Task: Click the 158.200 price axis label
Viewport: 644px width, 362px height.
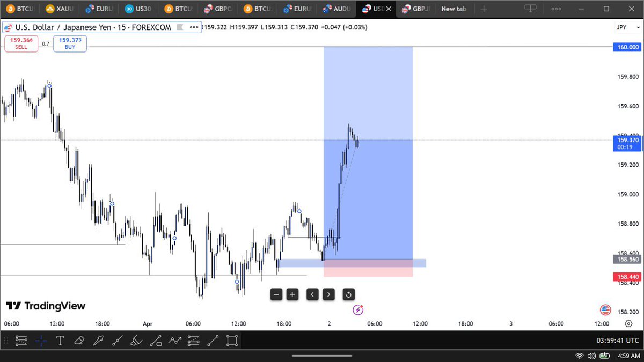Action: coord(627,312)
